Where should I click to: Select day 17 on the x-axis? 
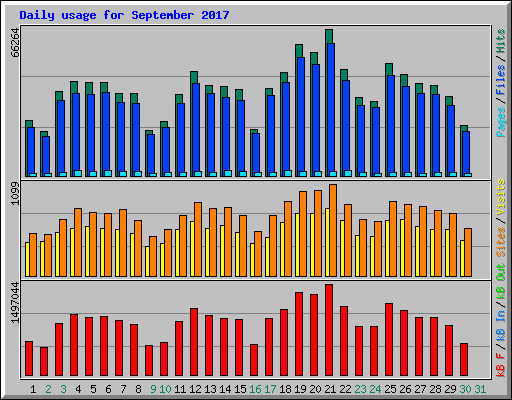click(x=270, y=389)
